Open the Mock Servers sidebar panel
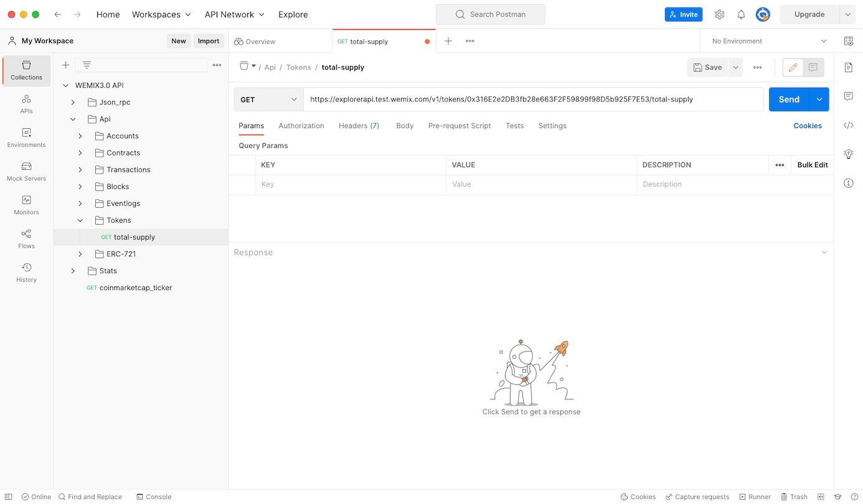This screenshot has height=504, width=863. (26, 171)
